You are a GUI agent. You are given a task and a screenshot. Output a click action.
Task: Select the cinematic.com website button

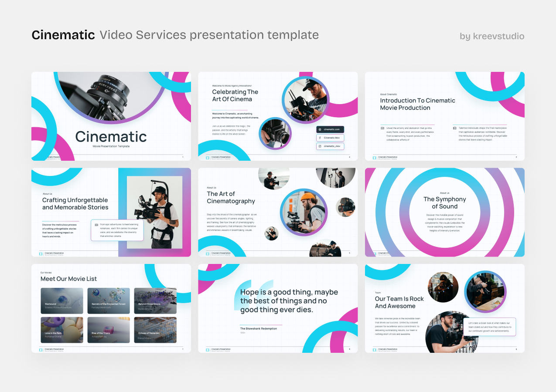[x=330, y=129]
